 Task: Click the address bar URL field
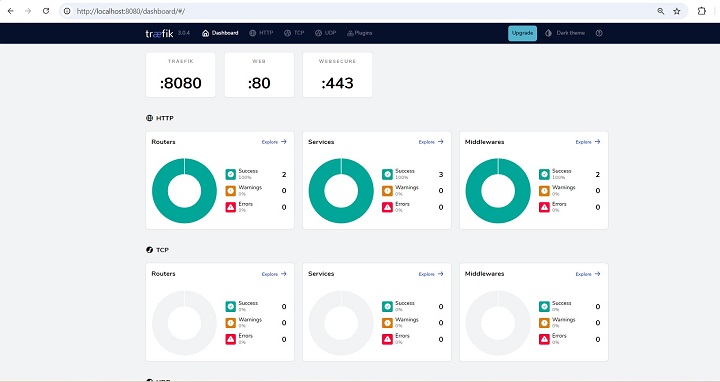pos(358,11)
